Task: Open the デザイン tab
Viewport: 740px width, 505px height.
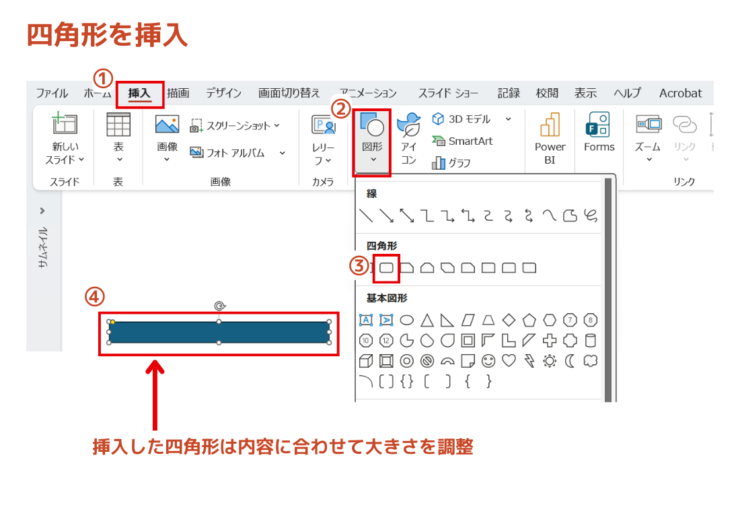Action: (x=224, y=93)
